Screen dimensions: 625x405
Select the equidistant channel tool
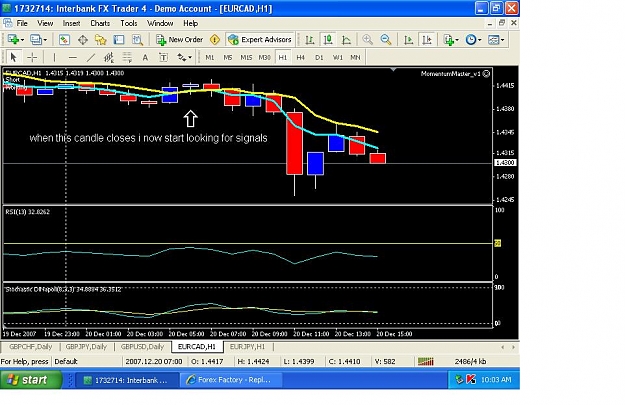[109, 57]
